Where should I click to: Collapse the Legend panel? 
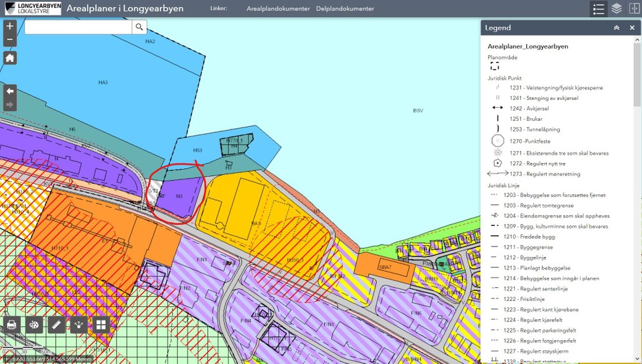616,28
